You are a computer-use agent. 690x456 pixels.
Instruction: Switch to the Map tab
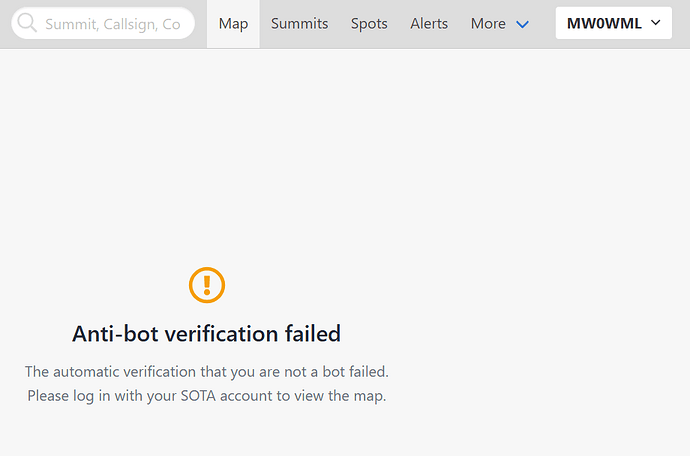click(x=233, y=23)
